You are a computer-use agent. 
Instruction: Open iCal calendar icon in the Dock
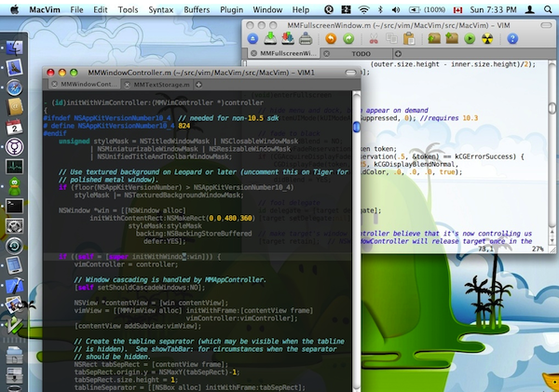click(x=15, y=128)
